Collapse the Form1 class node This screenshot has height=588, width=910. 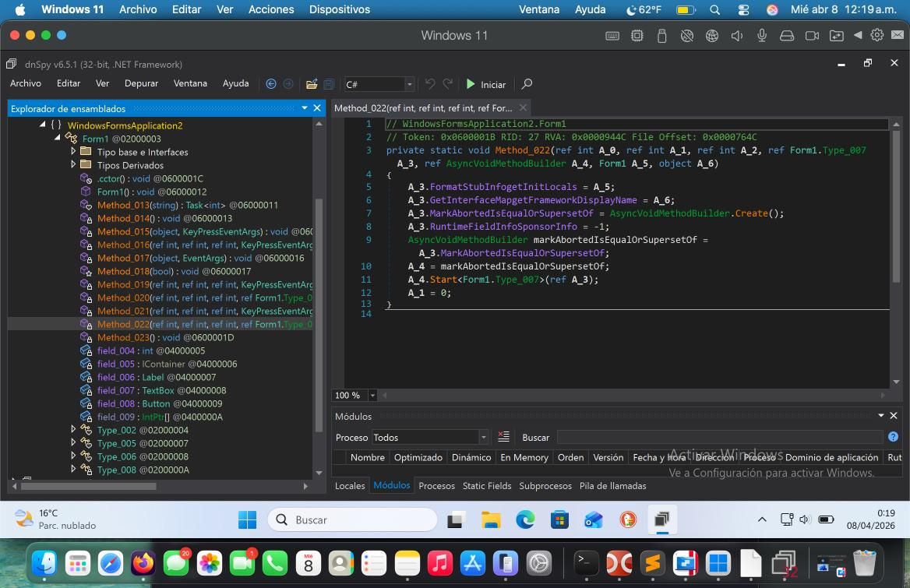click(x=58, y=139)
